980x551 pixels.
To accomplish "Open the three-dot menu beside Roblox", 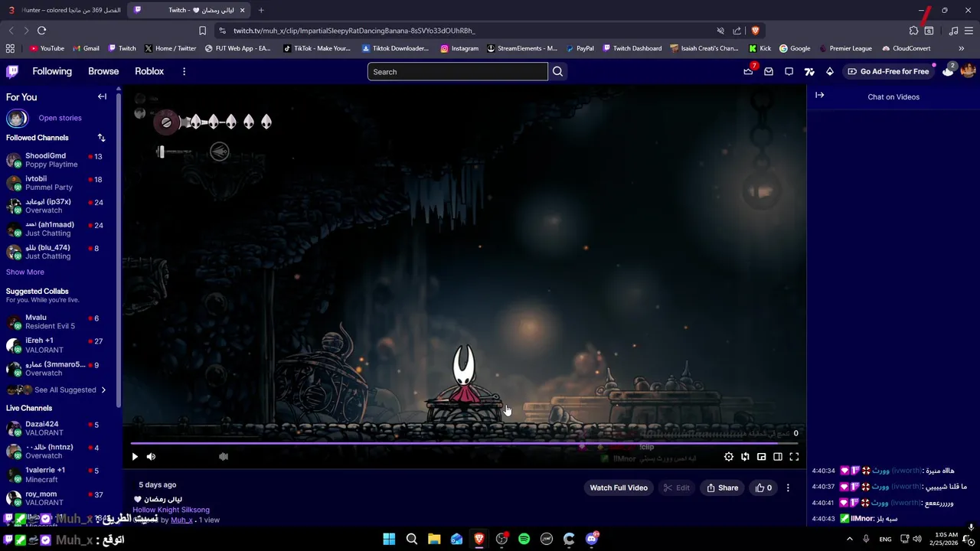I will pyautogui.click(x=184, y=71).
